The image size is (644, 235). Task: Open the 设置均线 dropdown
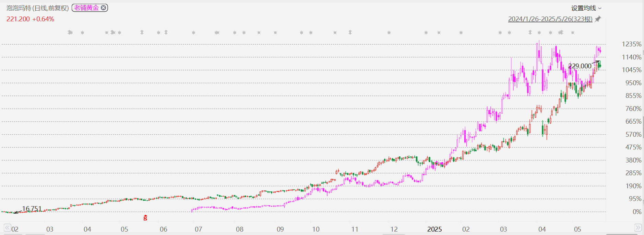point(586,8)
